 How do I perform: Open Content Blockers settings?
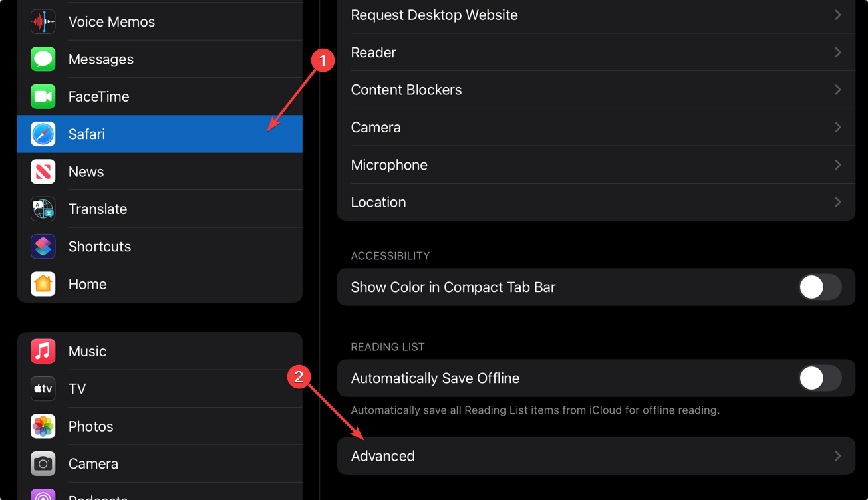[596, 90]
